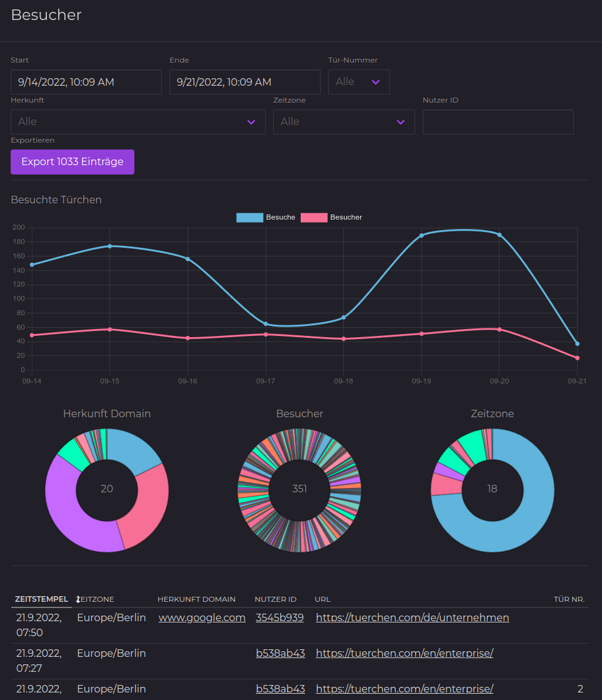602x700 pixels.
Task: Expand the Tür-Nummer selection box
Action: tap(358, 82)
